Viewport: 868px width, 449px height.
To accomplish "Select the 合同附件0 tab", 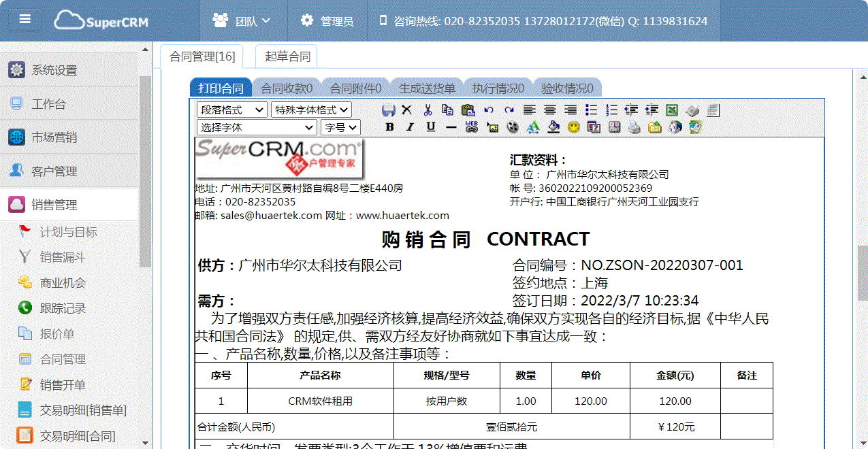I will [x=355, y=88].
